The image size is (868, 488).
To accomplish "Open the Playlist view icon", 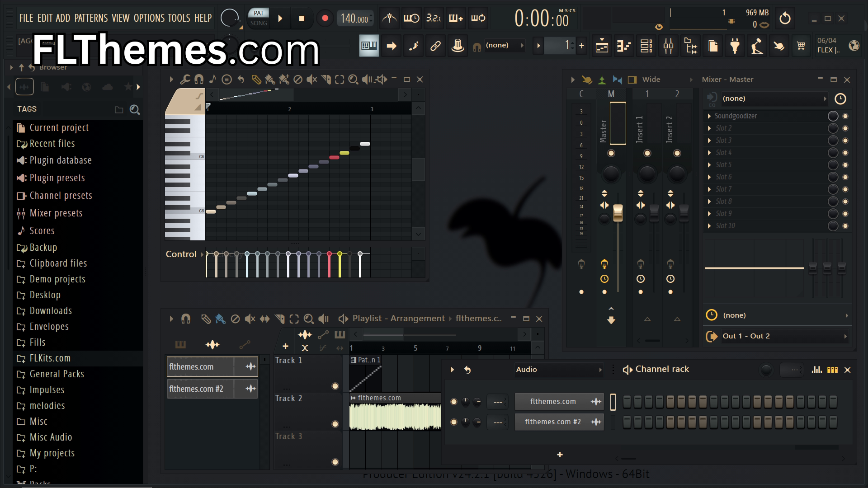I will click(602, 46).
